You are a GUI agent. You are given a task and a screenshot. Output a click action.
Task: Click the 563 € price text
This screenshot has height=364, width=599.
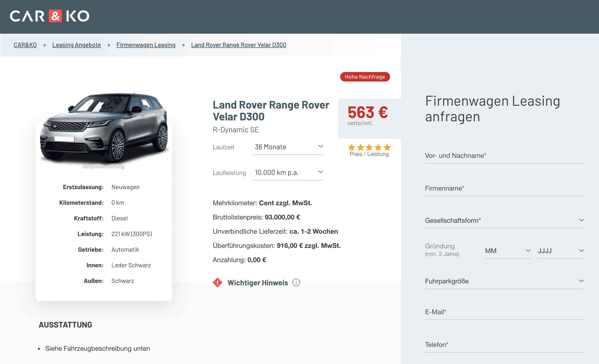[368, 112]
